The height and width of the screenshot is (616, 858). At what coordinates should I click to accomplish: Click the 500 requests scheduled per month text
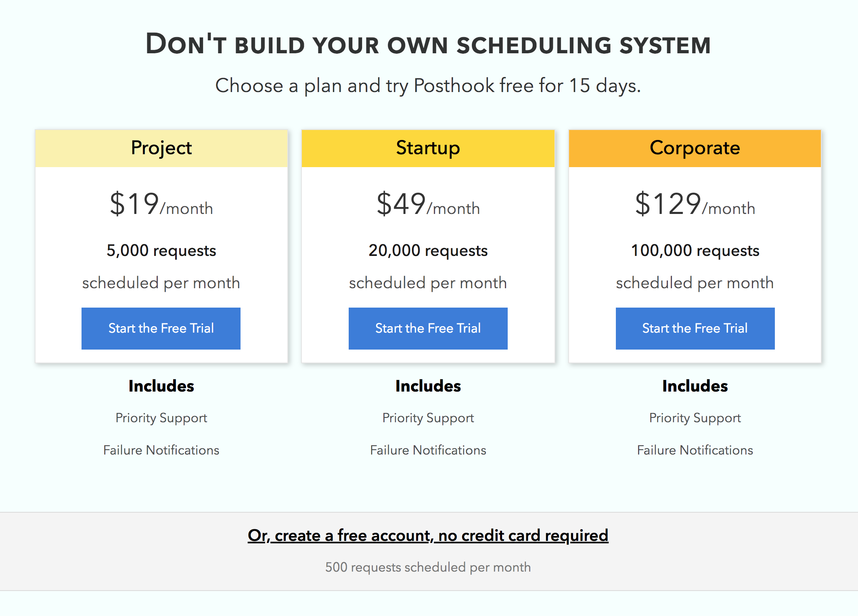[x=428, y=567]
